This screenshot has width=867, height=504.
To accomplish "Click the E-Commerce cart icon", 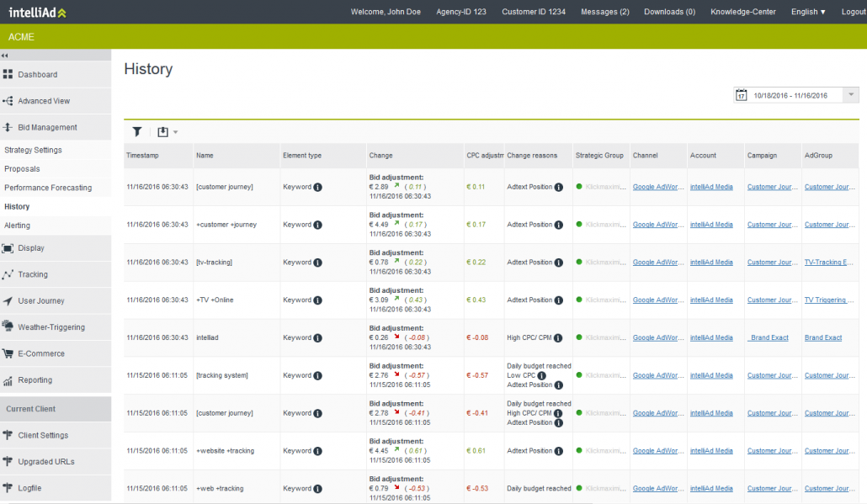I will click(8, 353).
